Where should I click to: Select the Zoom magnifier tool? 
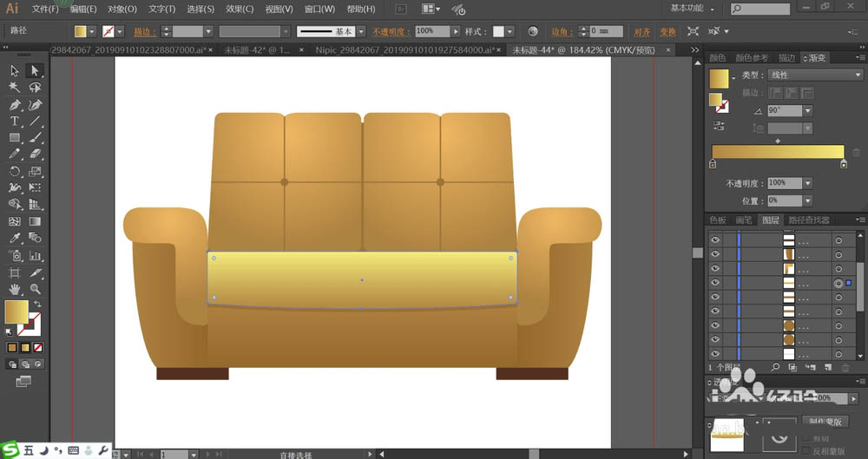(35, 289)
